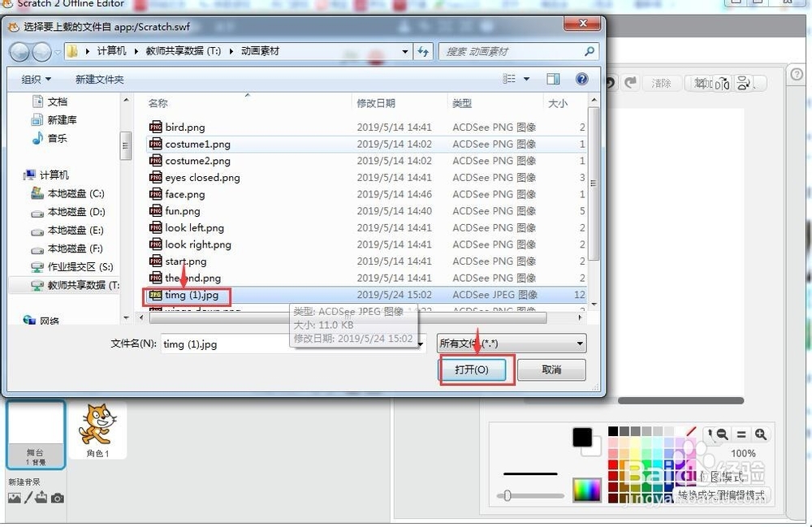812x527 pixels.
Task: Open recent locations dropdown next to forward
Action: 58,52
